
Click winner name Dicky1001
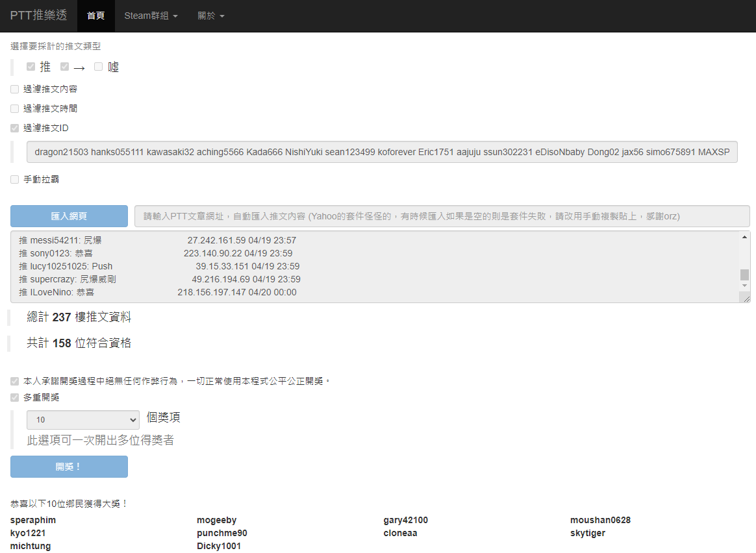pos(218,546)
